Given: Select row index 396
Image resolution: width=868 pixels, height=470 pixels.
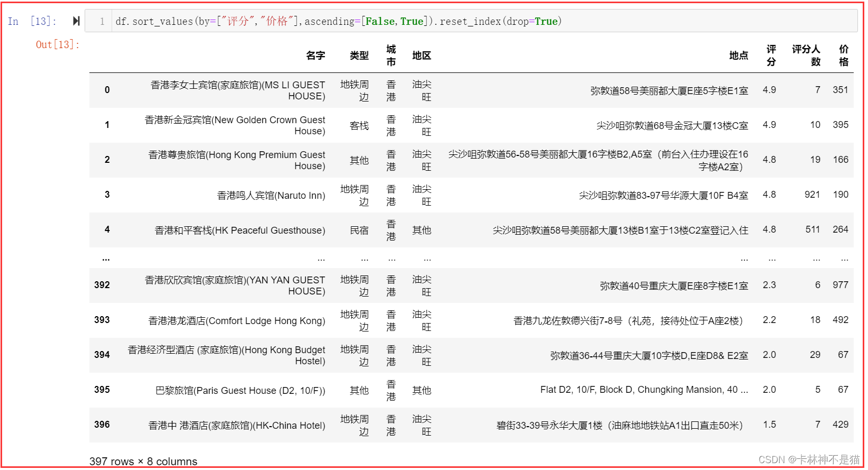Looking at the screenshot, I should pos(102,425).
